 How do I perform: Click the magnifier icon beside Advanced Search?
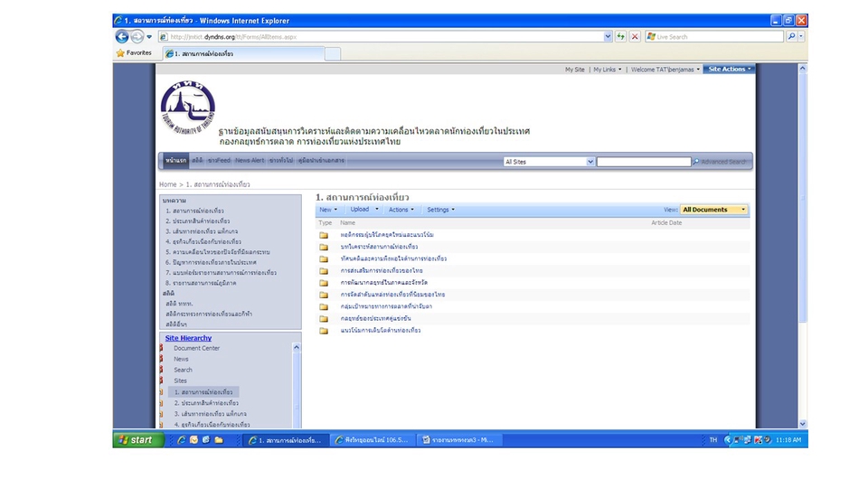click(696, 162)
